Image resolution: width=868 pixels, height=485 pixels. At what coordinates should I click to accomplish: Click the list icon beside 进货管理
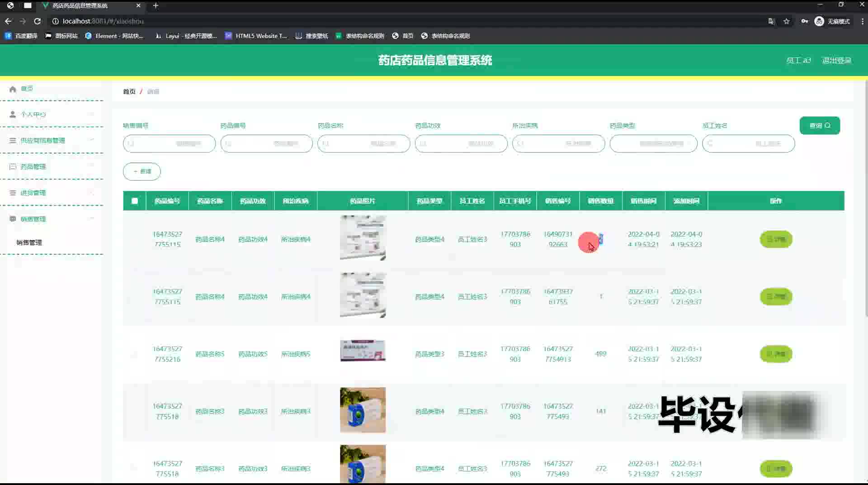[x=13, y=193]
